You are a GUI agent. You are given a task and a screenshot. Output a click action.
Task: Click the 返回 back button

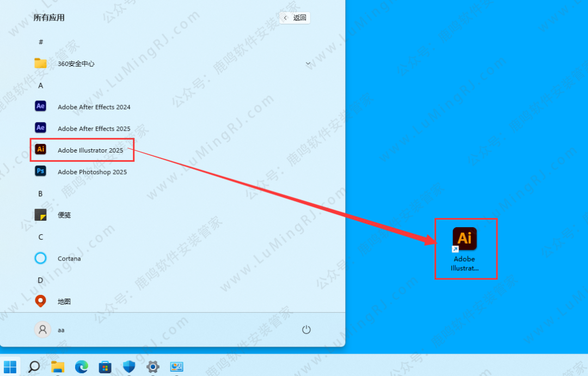(x=295, y=17)
